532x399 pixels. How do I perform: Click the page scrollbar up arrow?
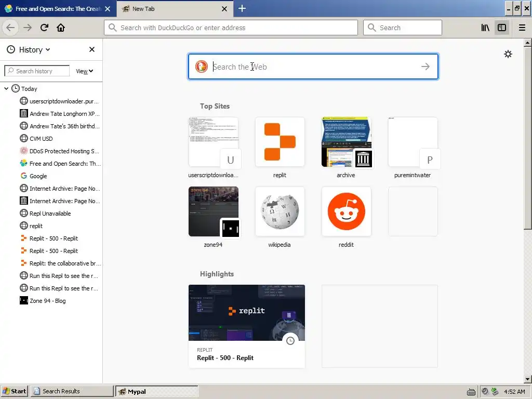click(528, 43)
